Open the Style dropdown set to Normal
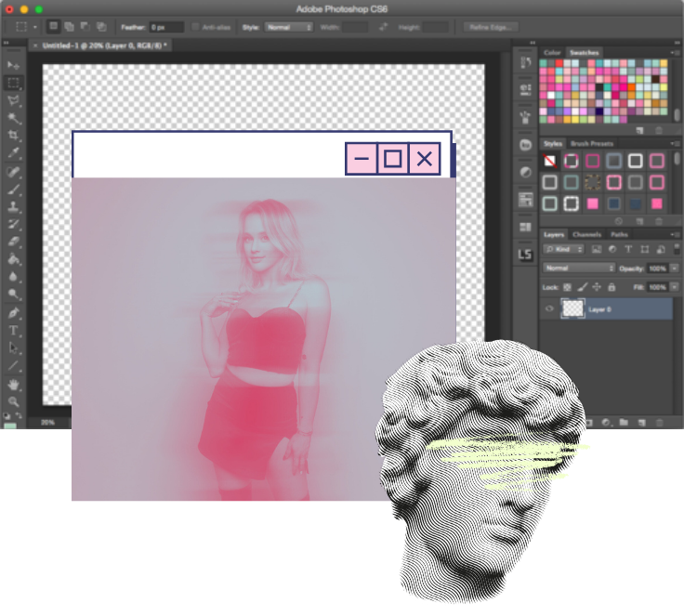The height and width of the screenshot is (616, 684). point(289,27)
